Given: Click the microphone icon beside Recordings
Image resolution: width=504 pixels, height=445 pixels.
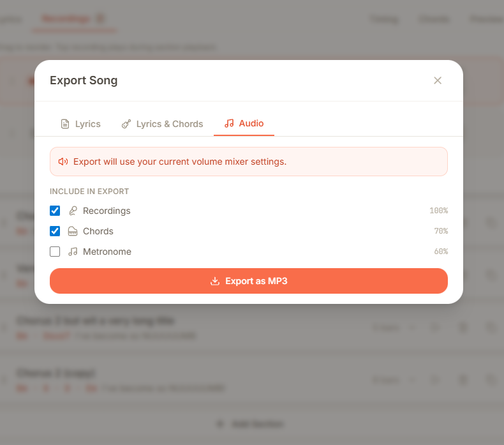Looking at the screenshot, I should pyautogui.click(x=73, y=211).
